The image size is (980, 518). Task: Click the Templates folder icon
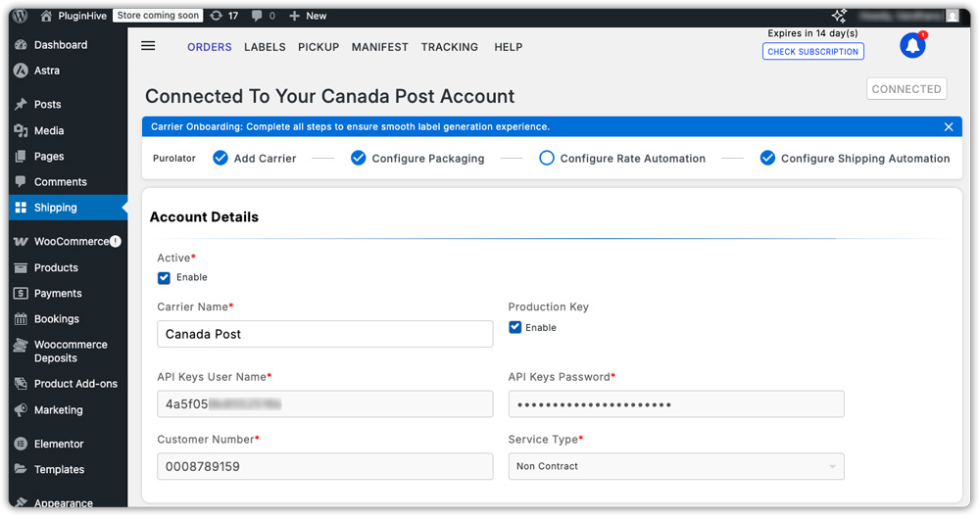pos(21,469)
